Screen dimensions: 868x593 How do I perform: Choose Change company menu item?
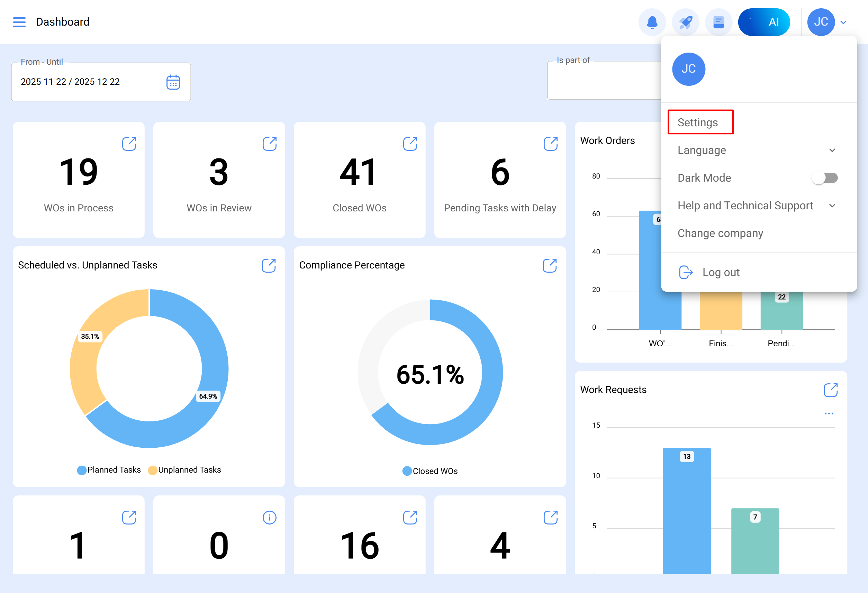point(720,233)
